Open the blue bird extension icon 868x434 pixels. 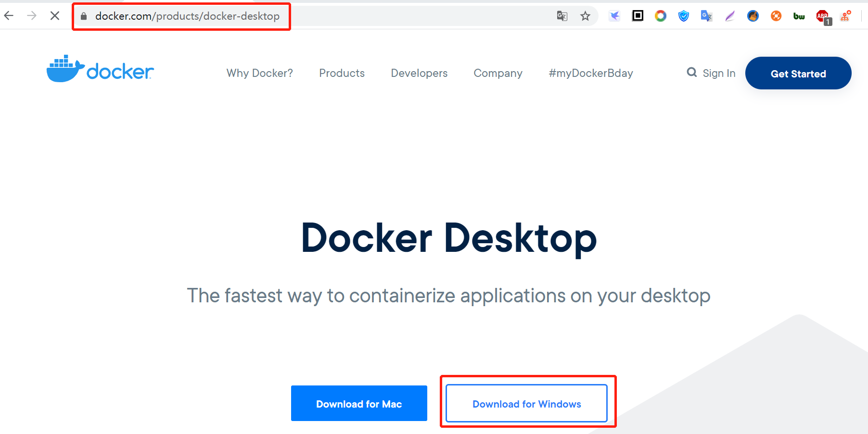click(x=614, y=16)
